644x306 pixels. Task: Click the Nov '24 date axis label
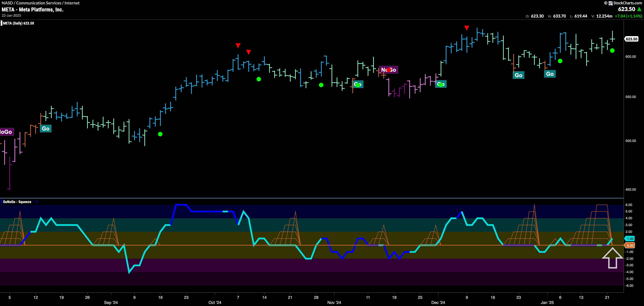pyautogui.click(x=334, y=302)
